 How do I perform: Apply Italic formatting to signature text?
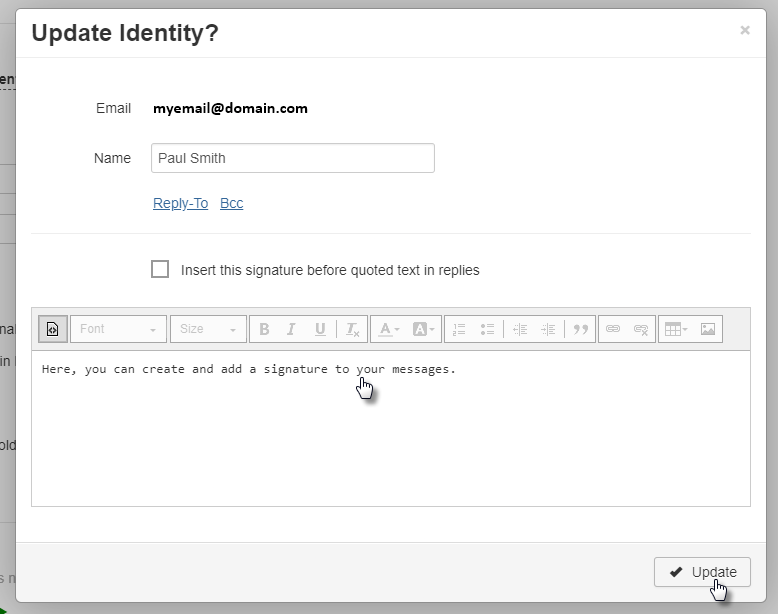tap(292, 329)
